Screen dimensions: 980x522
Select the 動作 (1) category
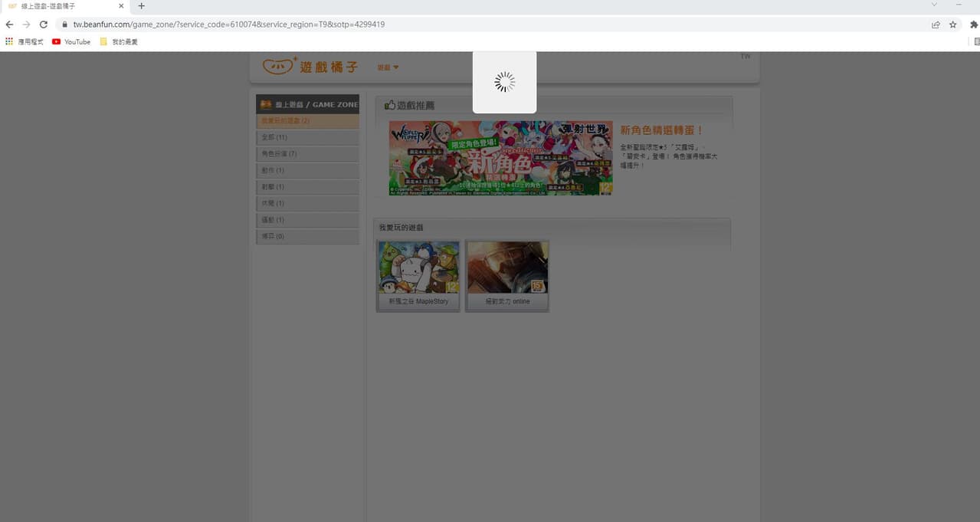coord(307,170)
